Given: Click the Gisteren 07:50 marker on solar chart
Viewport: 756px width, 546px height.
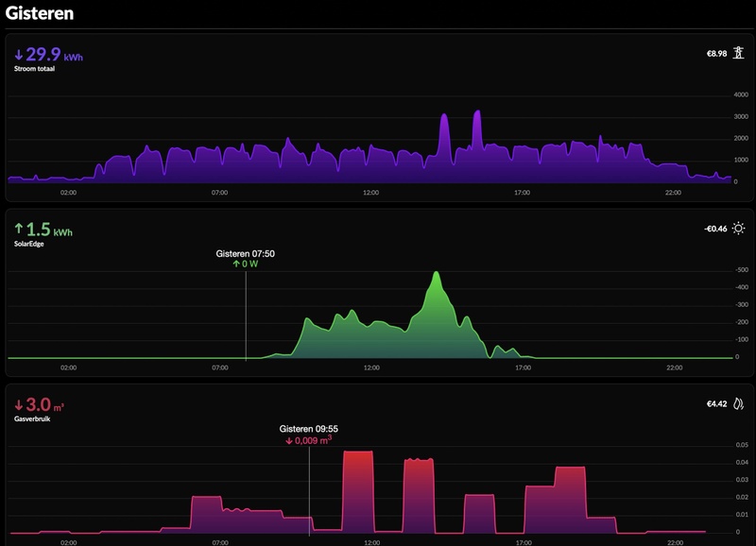Looking at the screenshot, I should (245, 312).
